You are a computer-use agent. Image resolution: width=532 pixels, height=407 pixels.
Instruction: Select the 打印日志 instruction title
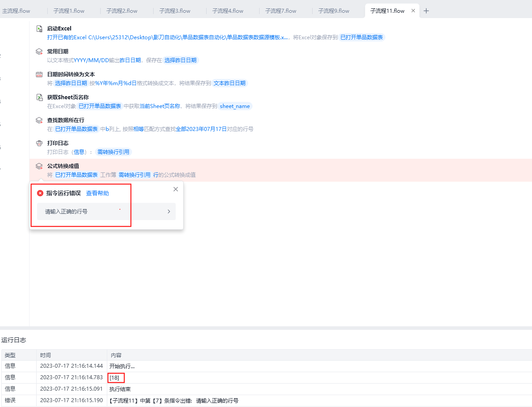(58, 143)
